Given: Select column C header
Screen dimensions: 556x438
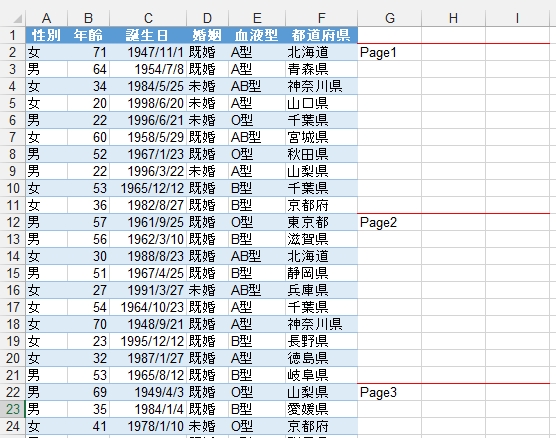Looking at the screenshot, I should coord(148,18).
